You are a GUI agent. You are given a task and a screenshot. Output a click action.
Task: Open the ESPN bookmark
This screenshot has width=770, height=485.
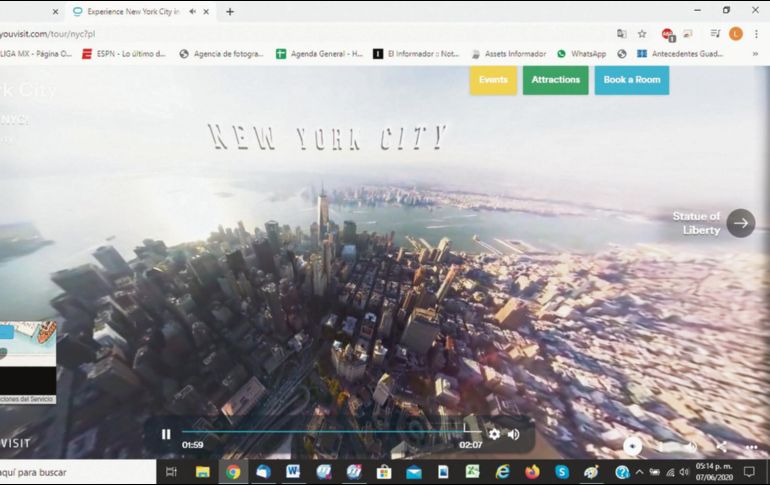pos(124,54)
